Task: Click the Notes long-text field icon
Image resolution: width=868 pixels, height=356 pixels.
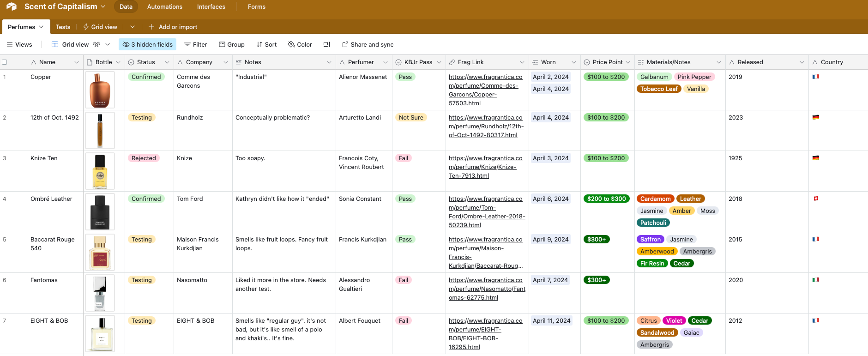Action: 239,62
